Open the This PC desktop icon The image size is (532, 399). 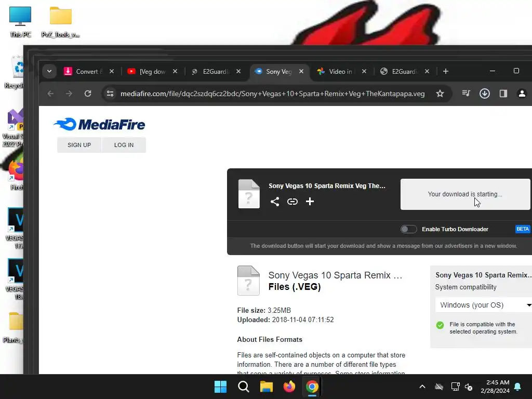20,21
